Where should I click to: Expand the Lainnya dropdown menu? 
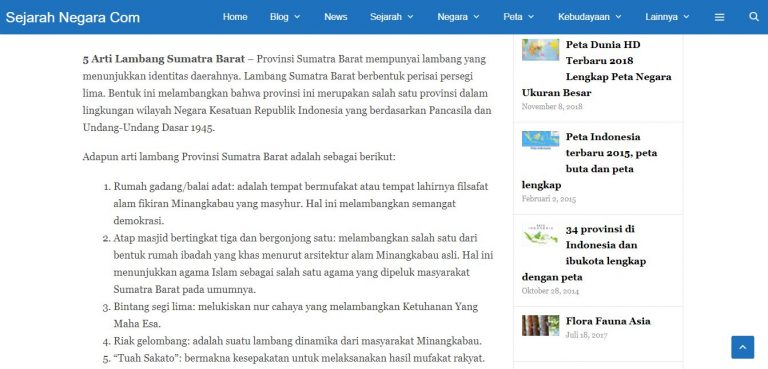(667, 17)
